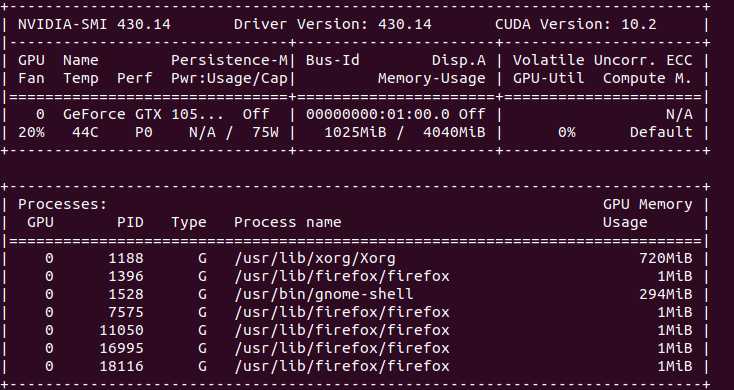
Task: Click PID 18116 firefox process row
Action: tap(355, 366)
